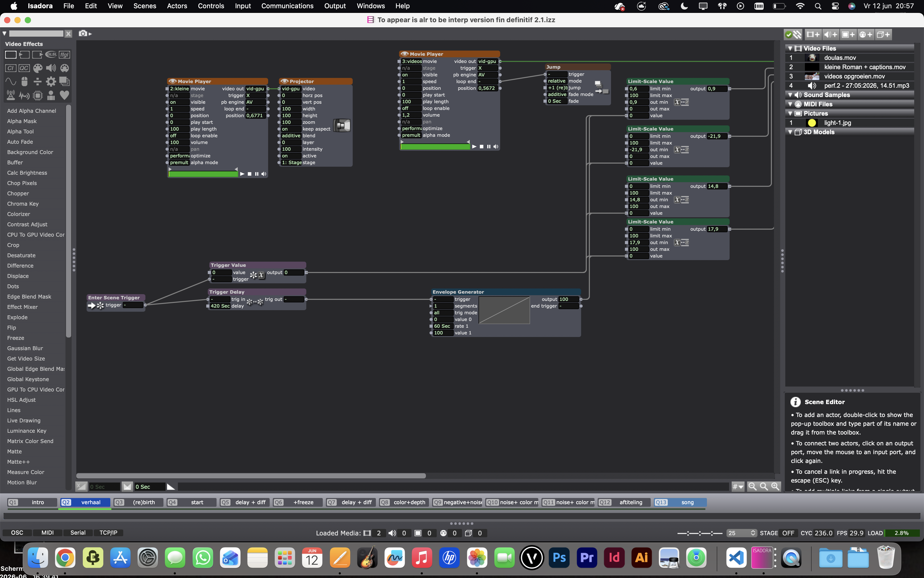This screenshot has width=924, height=578.
Task: Select the audio speaker actor group
Action: (x=51, y=68)
